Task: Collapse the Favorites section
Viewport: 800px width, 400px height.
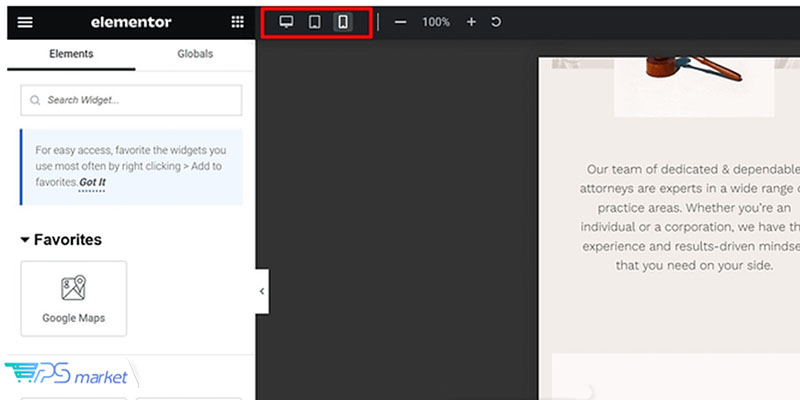Action: click(x=61, y=240)
